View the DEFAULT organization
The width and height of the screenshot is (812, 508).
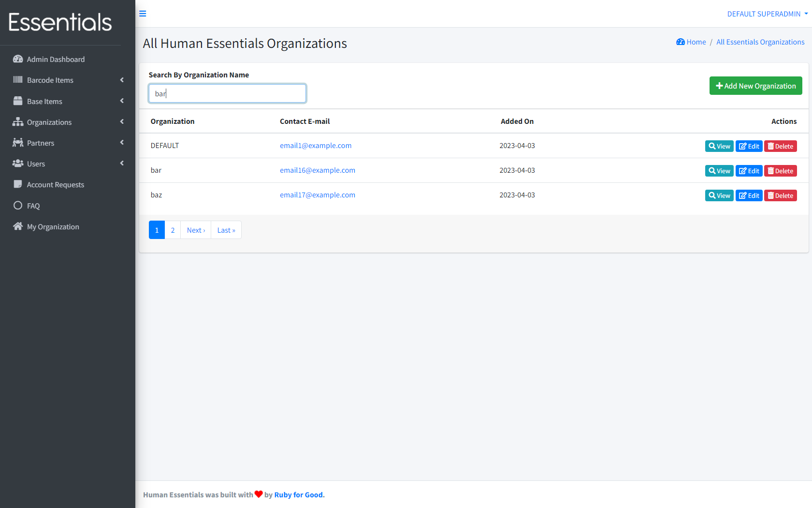[719, 146]
